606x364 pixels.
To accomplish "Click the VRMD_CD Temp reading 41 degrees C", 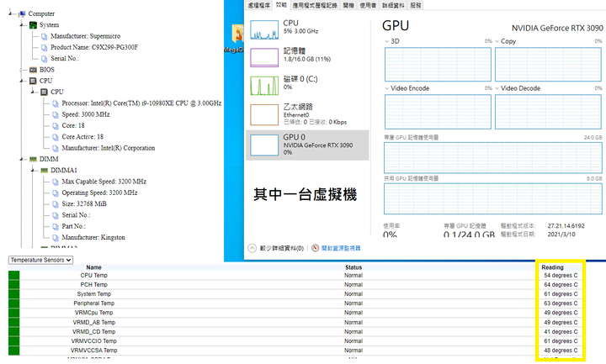I will (561, 331).
